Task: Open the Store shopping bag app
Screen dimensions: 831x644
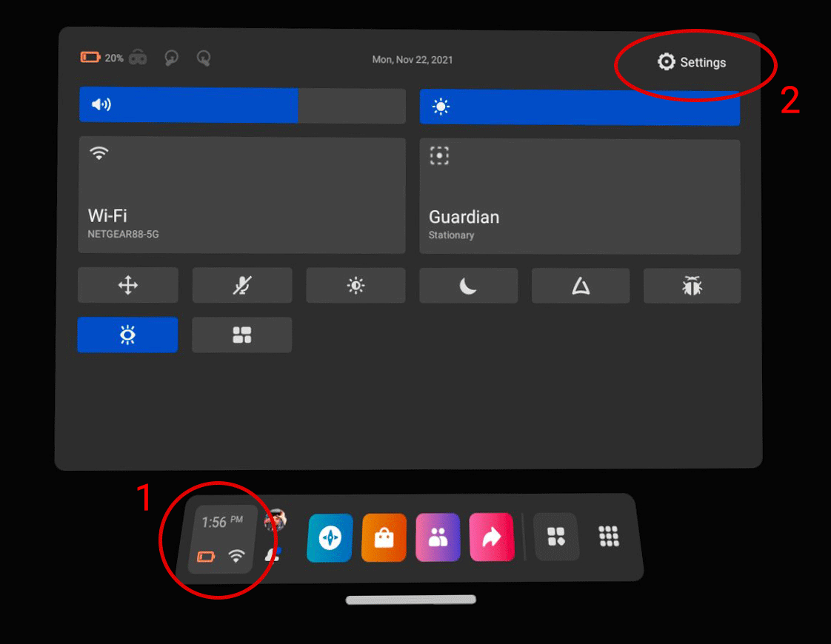Action: 384,537
